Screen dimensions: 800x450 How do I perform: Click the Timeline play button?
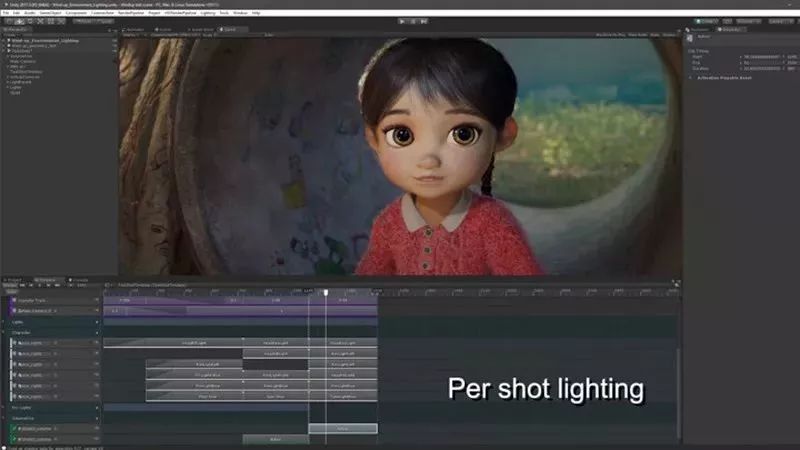(x=39, y=285)
